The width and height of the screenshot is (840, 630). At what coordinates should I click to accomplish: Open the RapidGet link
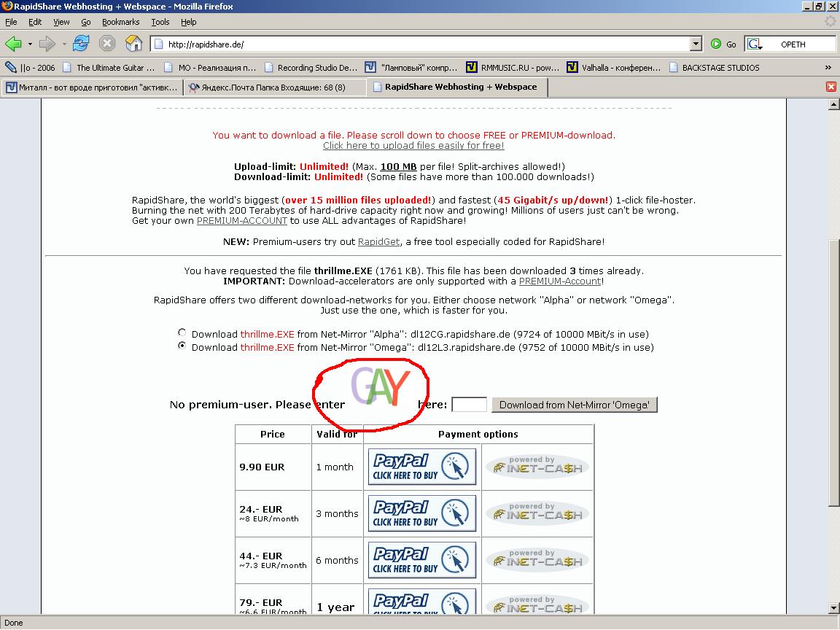point(378,241)
